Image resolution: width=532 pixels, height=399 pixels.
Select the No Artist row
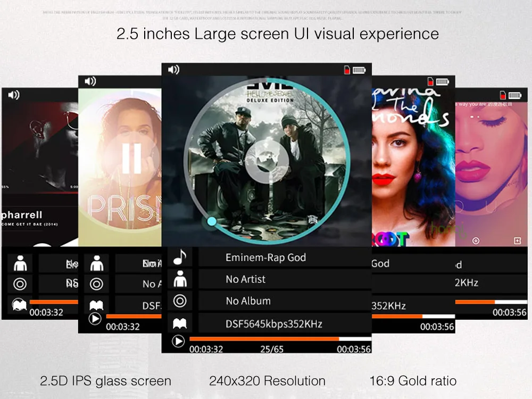coord(284,279)
